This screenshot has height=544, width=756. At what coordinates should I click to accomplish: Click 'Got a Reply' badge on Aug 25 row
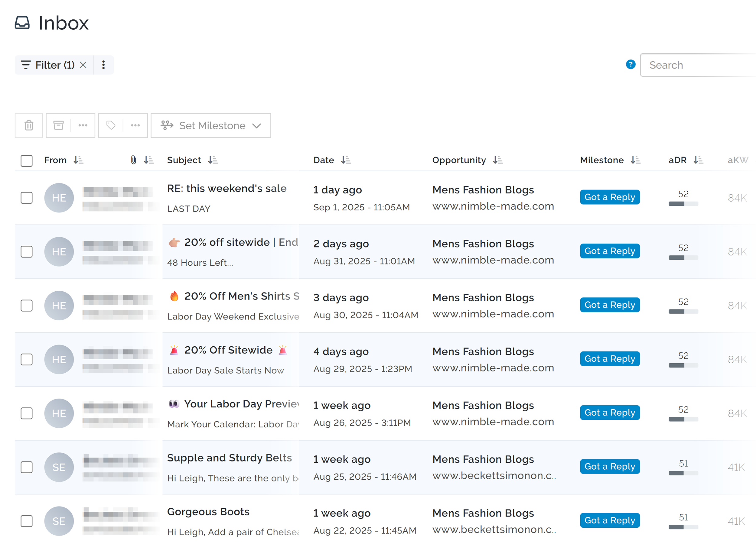click(x=610, y=467)
